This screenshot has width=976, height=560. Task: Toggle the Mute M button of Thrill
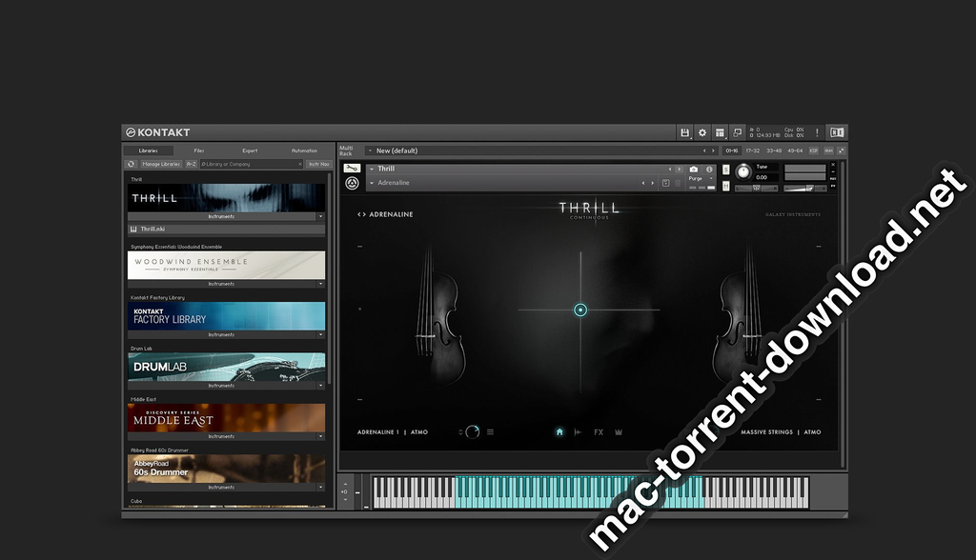click(x=725, y=186)
